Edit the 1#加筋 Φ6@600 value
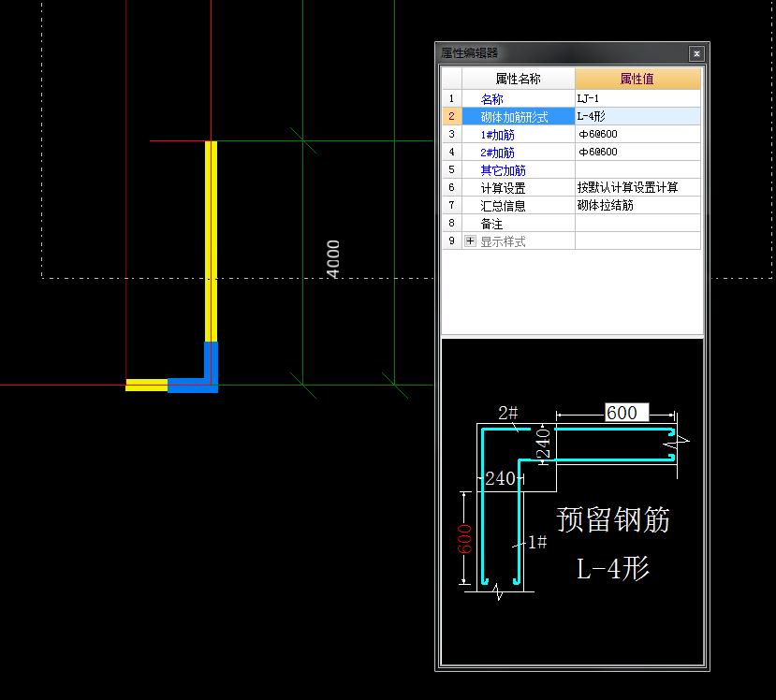The image size is (776, 700). (x=637, y=135)
